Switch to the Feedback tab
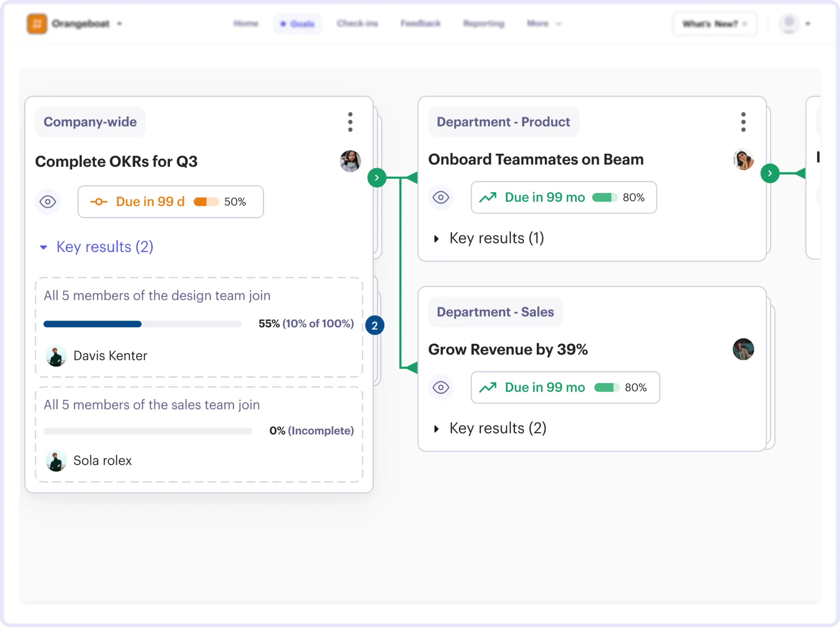This screenshot has height=627, width=840. tap(420, 23)
